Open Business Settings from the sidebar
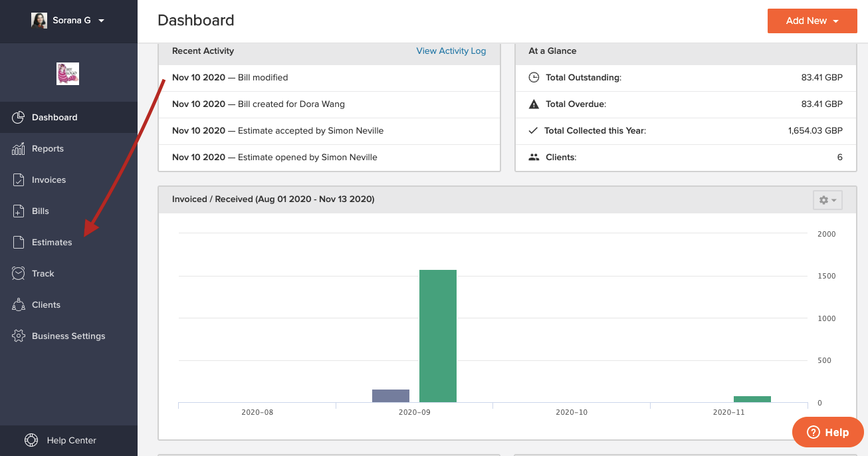Screen dimensions: 868x456 click(x=68, y=336)
